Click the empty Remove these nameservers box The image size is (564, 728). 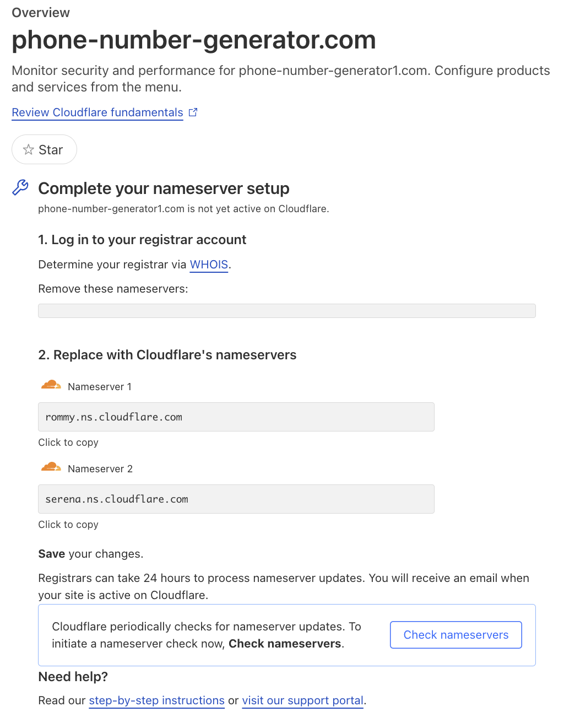click(286, 311)
